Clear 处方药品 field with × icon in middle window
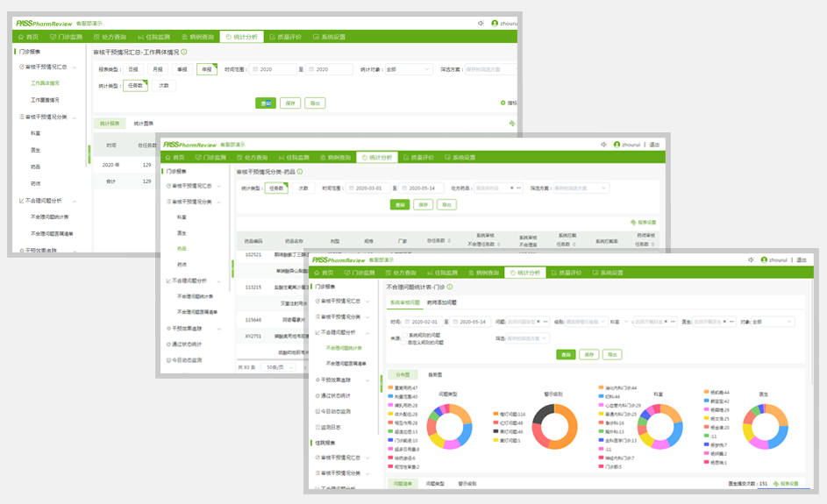The image size is (827, 504). pyautogui.click(x=511, y=188)
